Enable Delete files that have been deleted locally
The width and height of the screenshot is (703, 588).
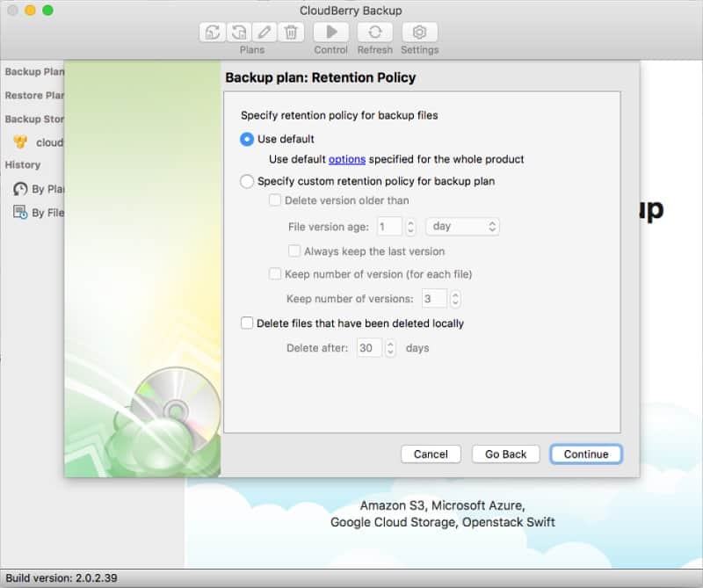point(247,323)
